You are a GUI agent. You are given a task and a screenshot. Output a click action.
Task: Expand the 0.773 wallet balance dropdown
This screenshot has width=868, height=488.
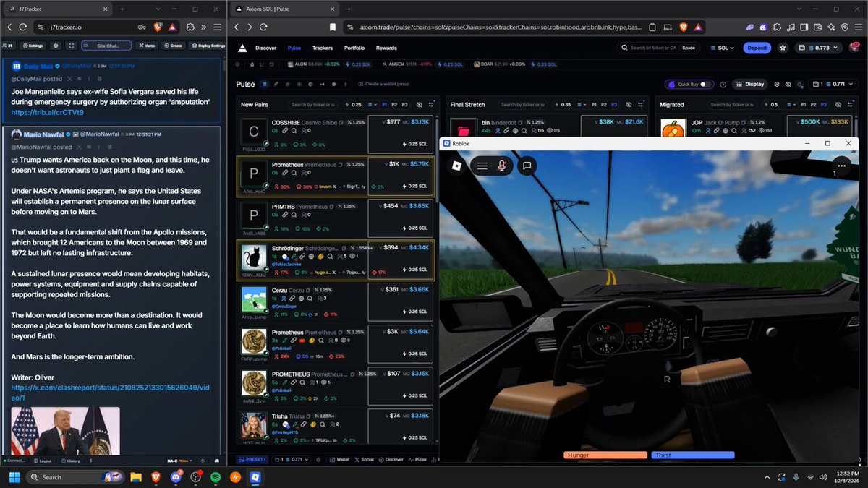[x=819, y=48]
